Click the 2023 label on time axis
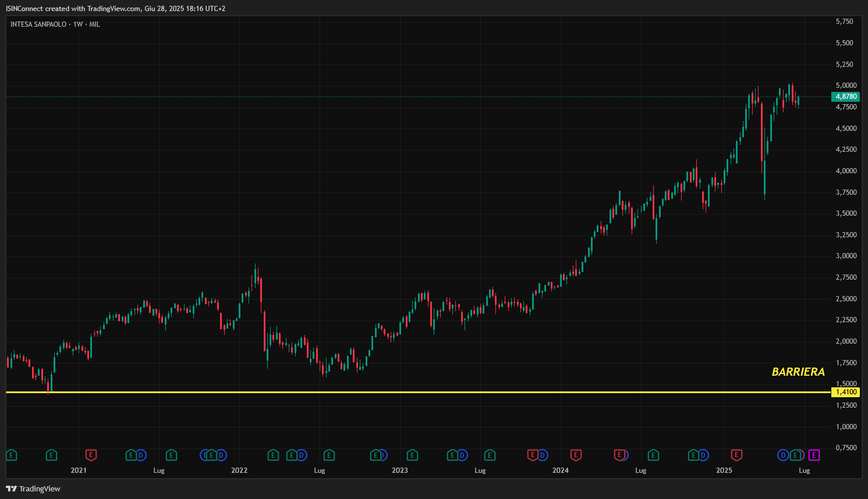This screenshot has height=499, width=868. tap(400, 471)
